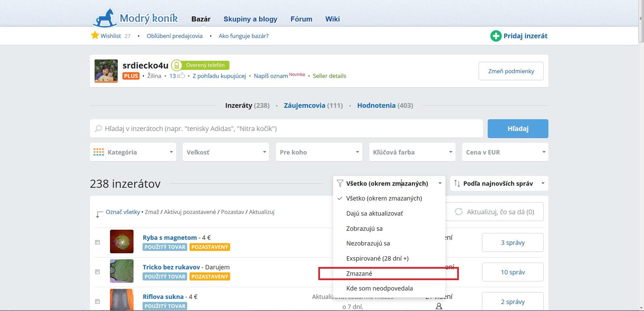Open the Ryba s magnetom thumbnail
Screen dimensions: 644x311
tap(122, 242)
